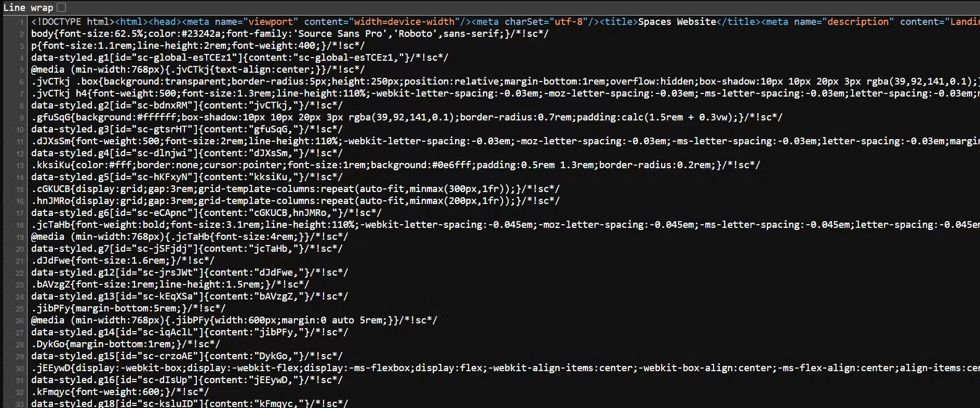The width and height of the screenshot is (980, 408).
Task: Click the .DykGo margin-bottom rule
Action: point(125,344)
